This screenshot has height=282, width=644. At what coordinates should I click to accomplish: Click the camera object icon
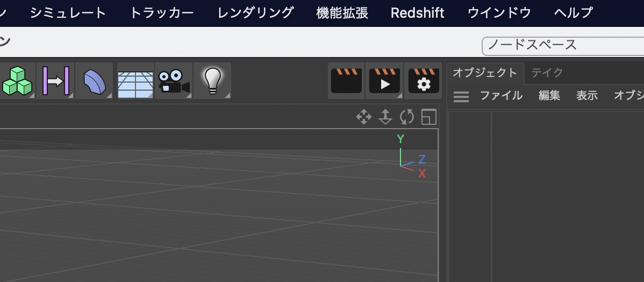coord(174,81)
